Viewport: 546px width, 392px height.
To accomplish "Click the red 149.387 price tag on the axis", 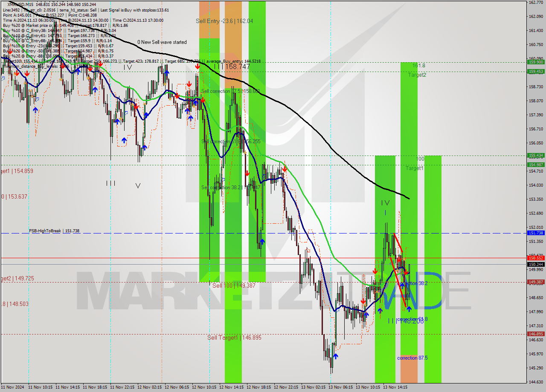I will pos(536,282).
